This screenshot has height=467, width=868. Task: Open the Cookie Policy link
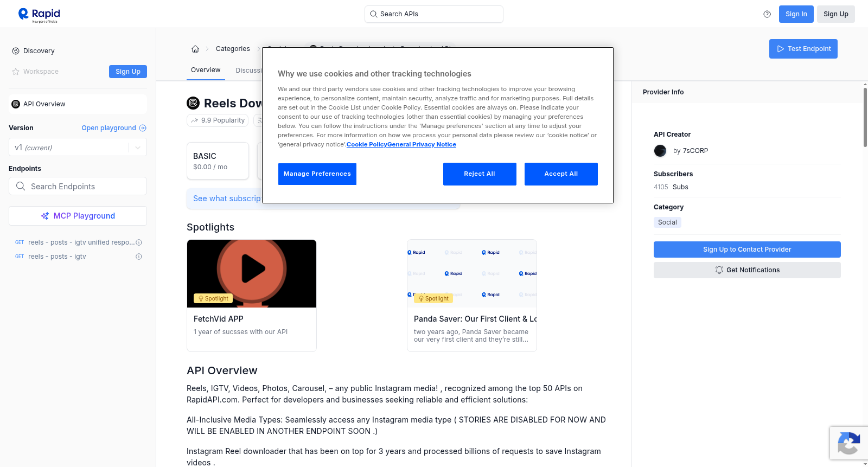click(367, 144)
